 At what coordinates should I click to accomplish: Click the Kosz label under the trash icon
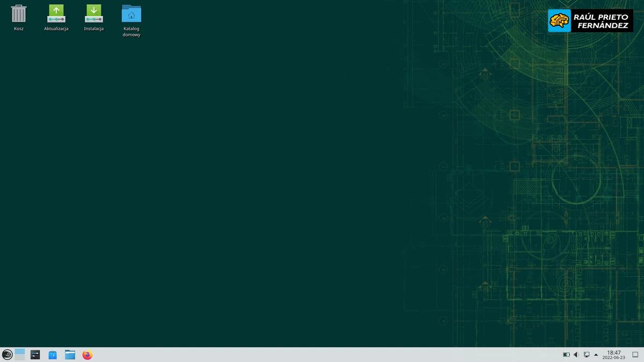coord(18,28)
